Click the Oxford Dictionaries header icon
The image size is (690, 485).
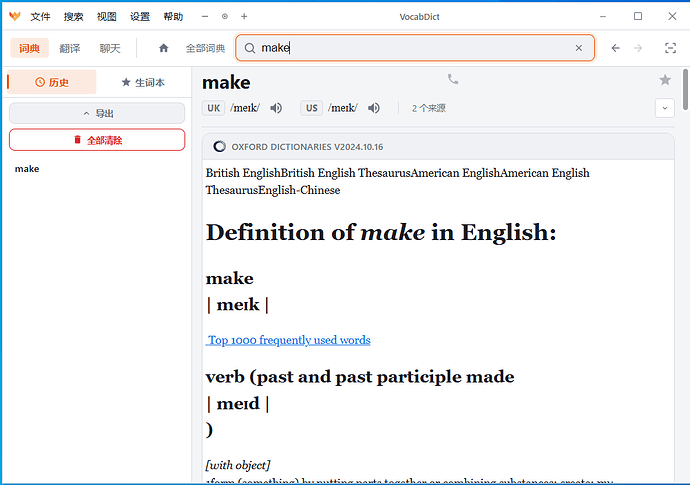(x=220, y=147)
